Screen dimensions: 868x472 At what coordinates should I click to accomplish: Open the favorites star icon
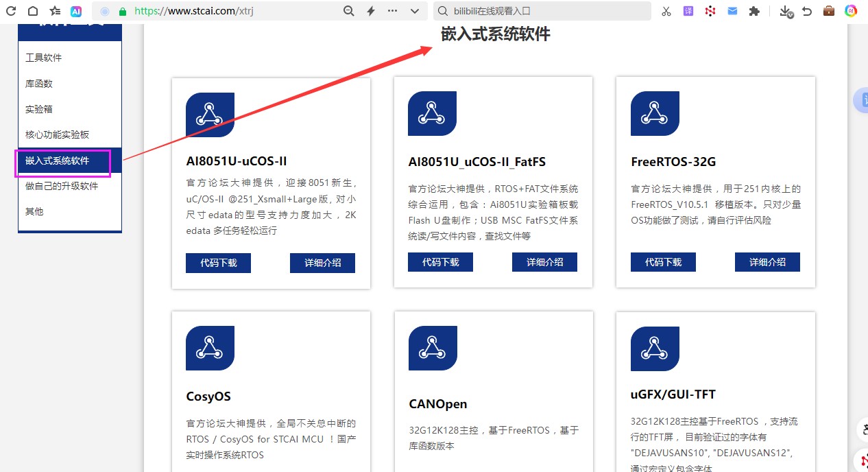click(x=55, y=11)
